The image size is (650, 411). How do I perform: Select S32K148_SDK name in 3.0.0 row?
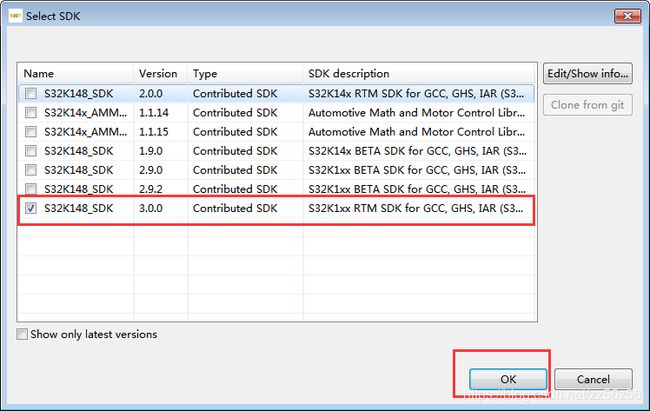79,208
